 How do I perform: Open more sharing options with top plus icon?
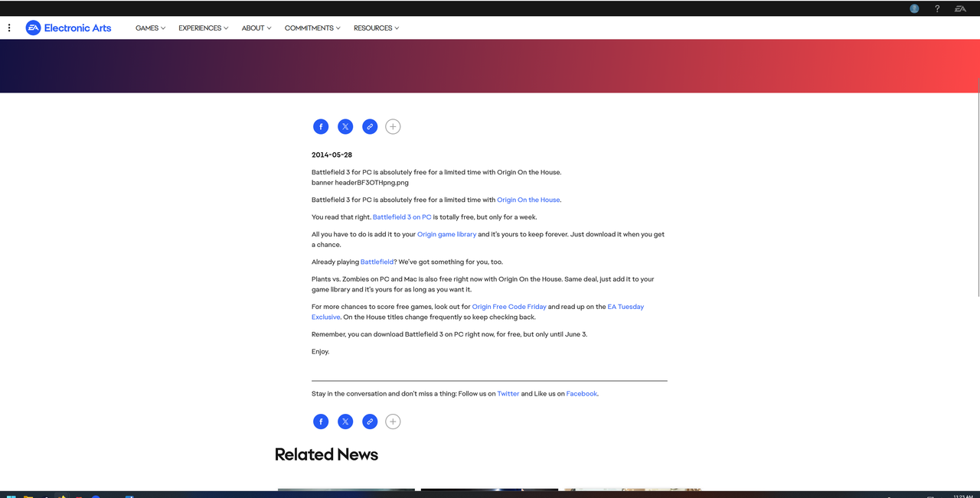point(393,126)
